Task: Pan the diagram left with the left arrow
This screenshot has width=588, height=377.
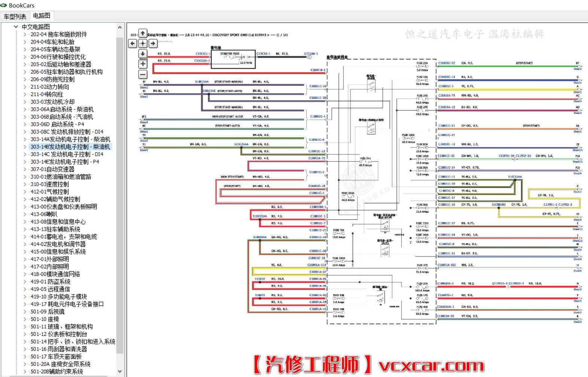Action: coord(133,43)
